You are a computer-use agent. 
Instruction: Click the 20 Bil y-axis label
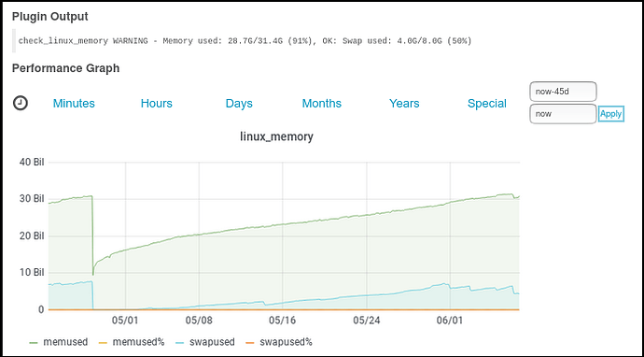32,236
